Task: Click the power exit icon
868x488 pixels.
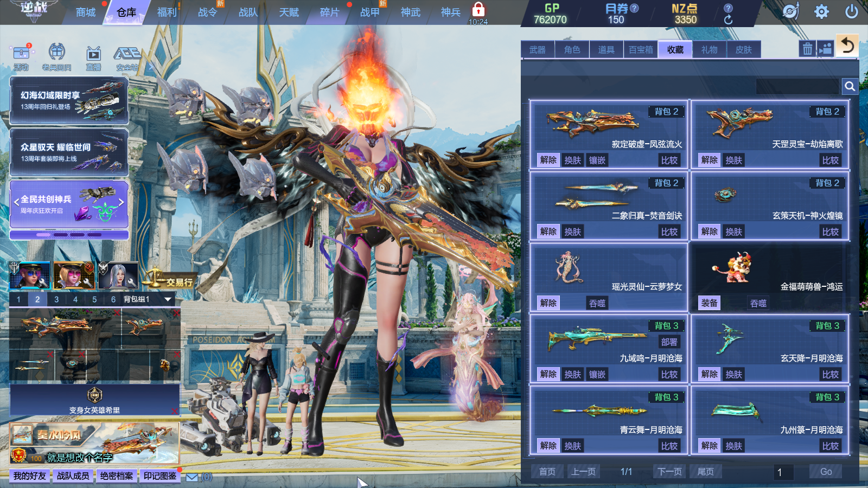Action: 852,11
